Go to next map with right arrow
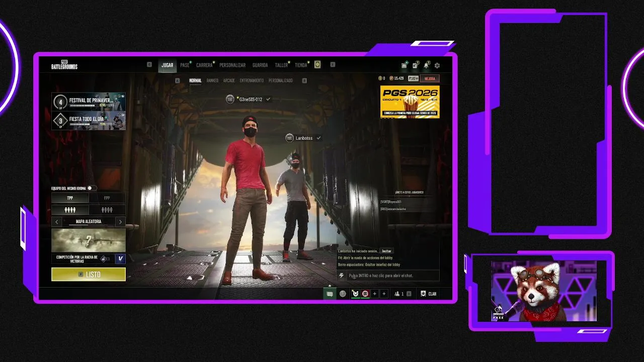644x362 pixels. click(120, 222)
